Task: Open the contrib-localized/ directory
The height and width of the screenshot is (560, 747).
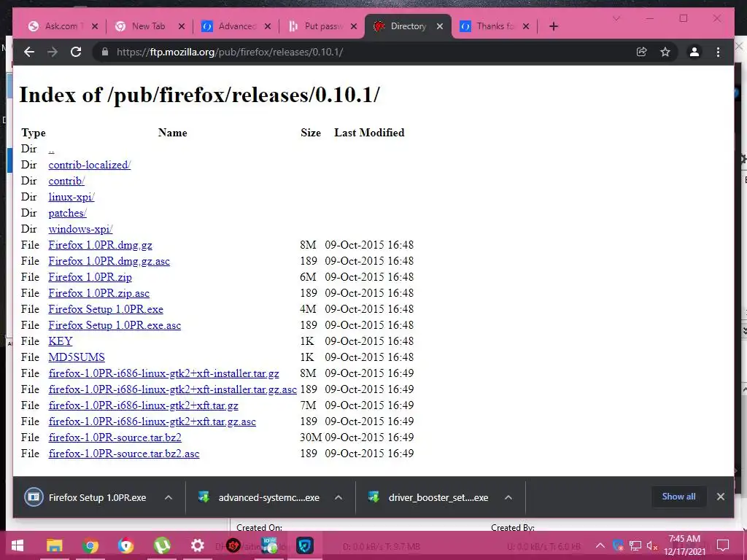Action: click(90, 165)
